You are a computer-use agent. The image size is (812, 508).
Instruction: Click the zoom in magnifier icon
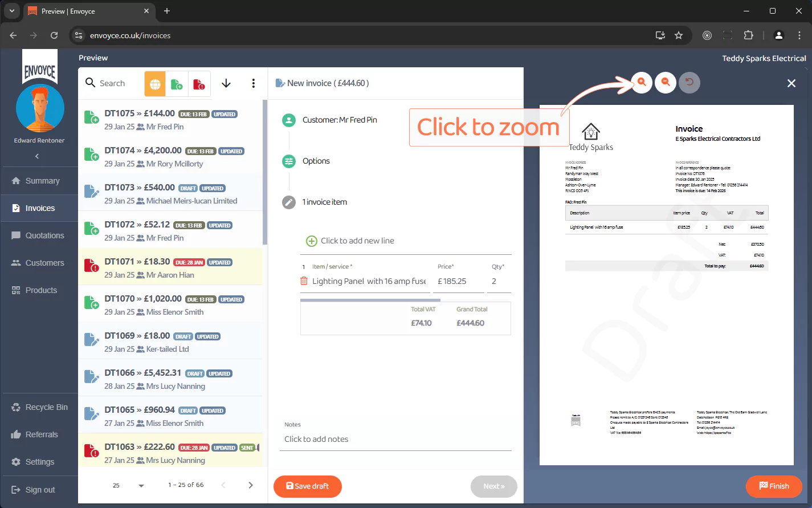point(642,83)
